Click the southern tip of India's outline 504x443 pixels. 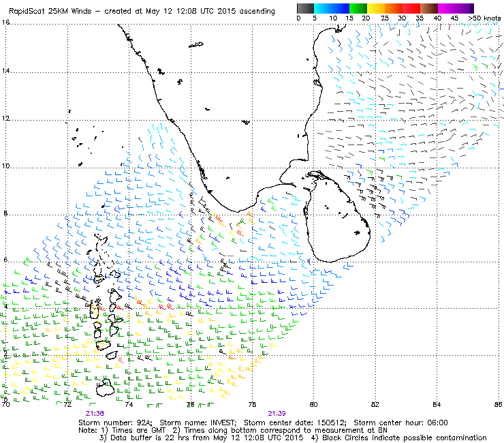pos(237,211)
